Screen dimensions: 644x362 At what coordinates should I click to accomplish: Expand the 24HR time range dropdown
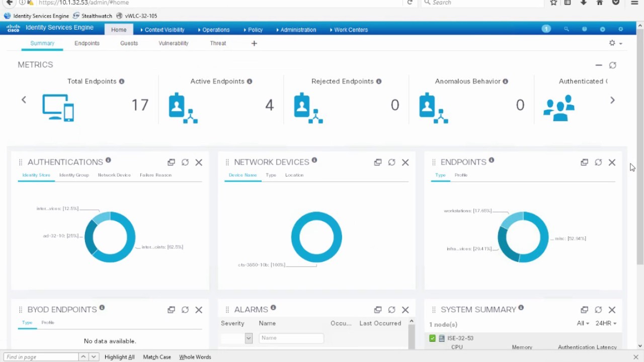(x=606, y=323)
